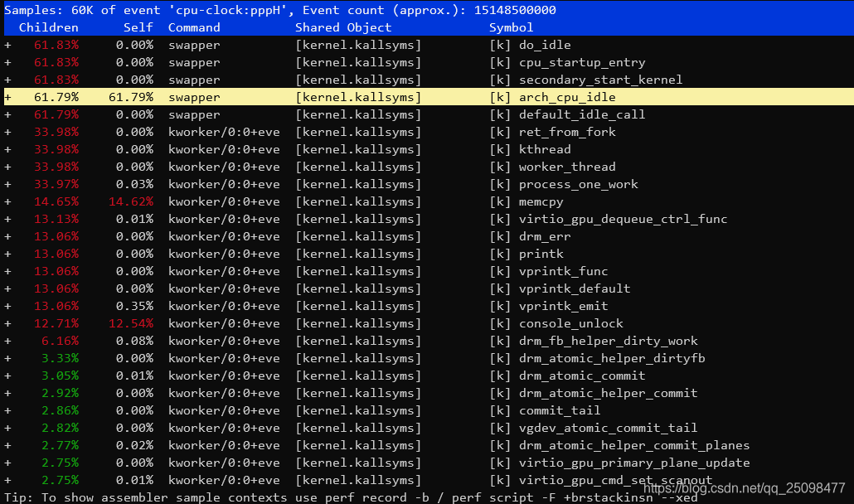The width and height of the screenshot is (854, 504).
Task: Sort by the Children column header
Action: pos(48,27)
